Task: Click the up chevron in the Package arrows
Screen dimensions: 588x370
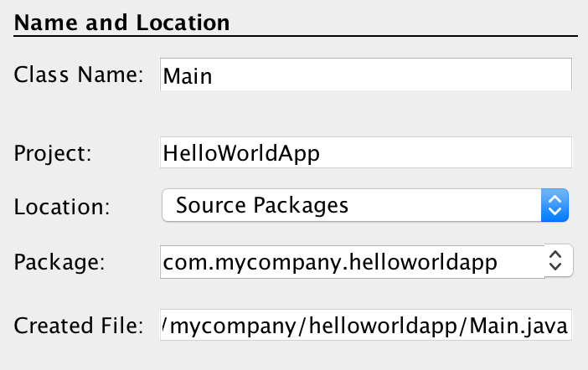Action: [x=554, y=255]
